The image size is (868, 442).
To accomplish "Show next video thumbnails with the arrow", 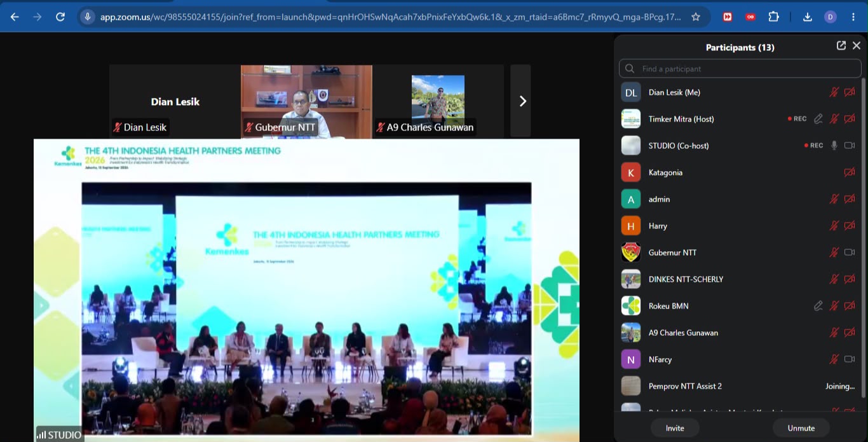I will click(520, 101).
